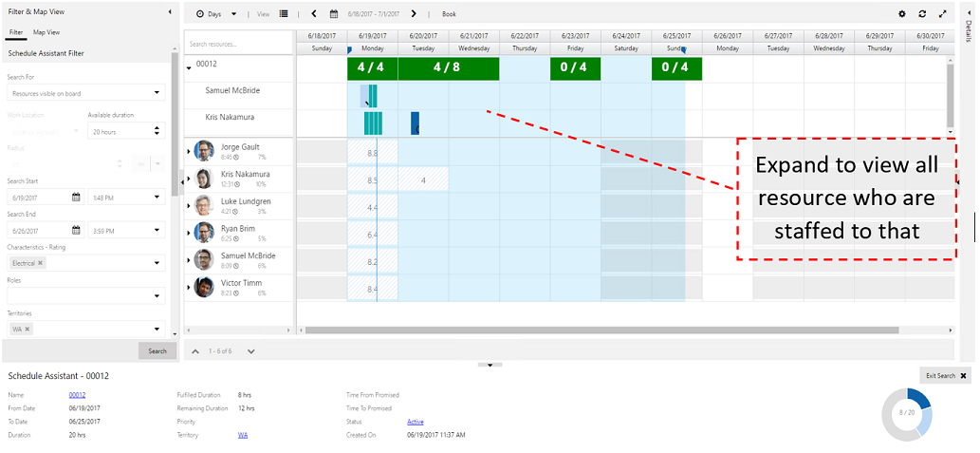Expand the Details side panel
Screen dimensions: 980x453
(x=968, y=11)
